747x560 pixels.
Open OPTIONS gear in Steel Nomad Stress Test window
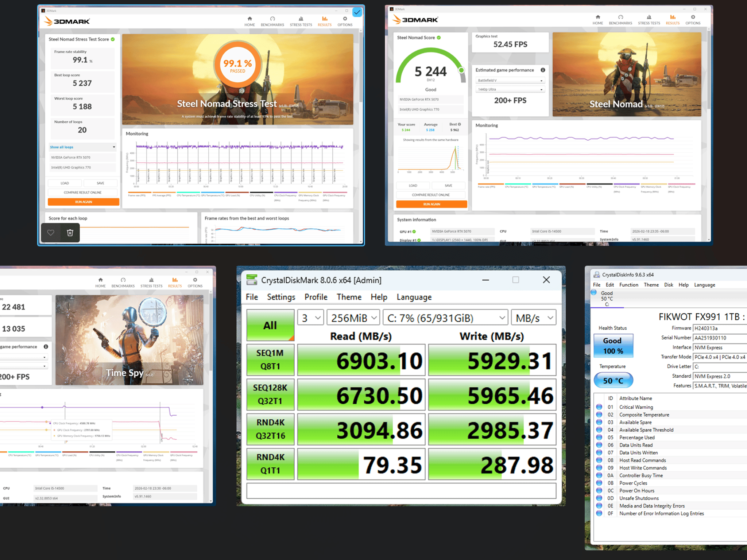point(345,21)
